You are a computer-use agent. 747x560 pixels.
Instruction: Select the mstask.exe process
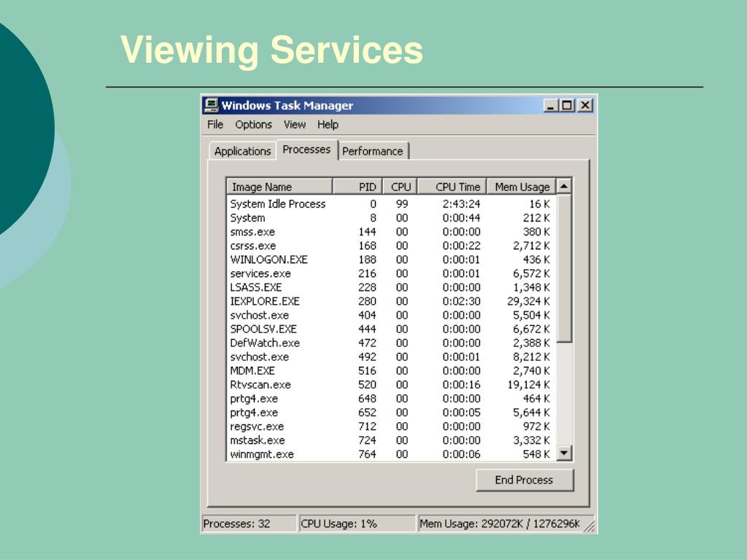click(391, 440)
